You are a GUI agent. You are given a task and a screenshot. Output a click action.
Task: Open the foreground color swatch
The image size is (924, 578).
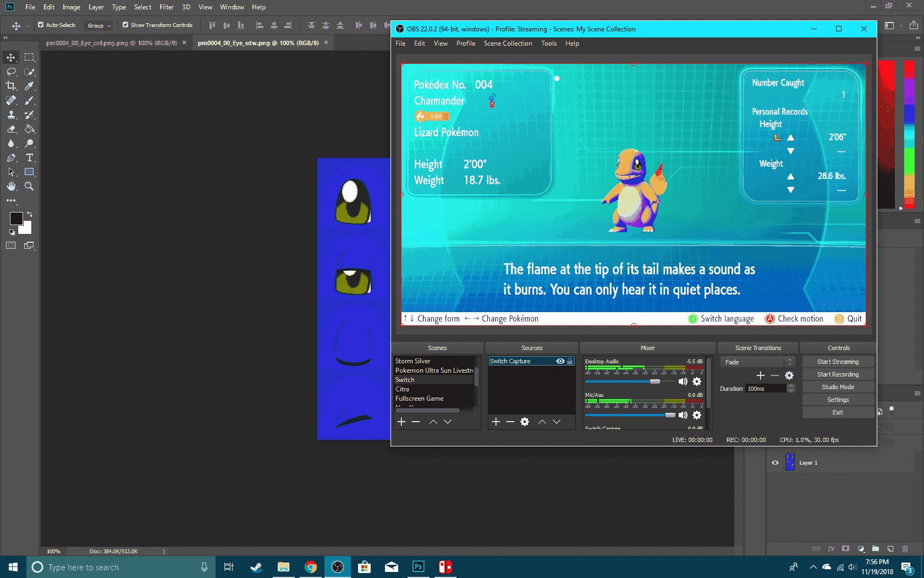pos(16,219)
